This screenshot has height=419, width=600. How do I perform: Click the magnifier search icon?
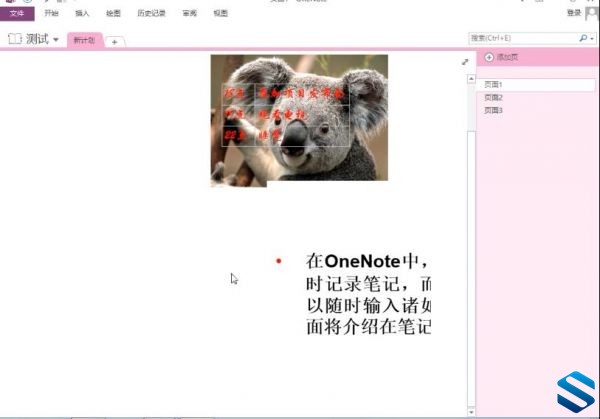click(583, 38)
